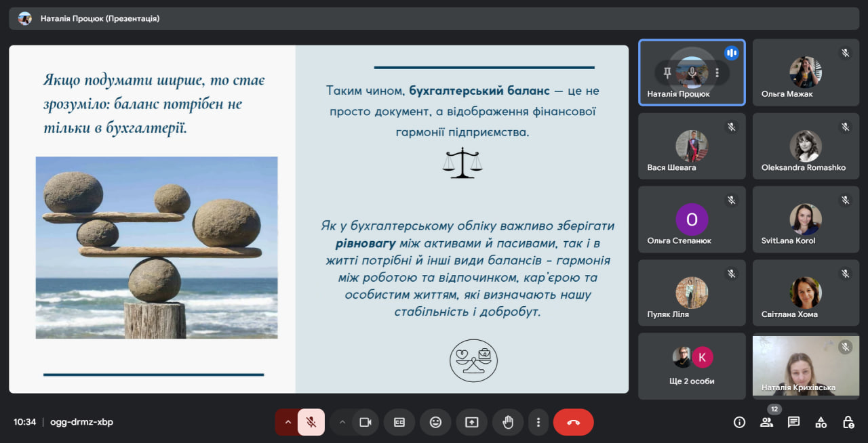Open meeting details info icon
Viewport: 868px width, 443px height.
[x=739, y=422]
